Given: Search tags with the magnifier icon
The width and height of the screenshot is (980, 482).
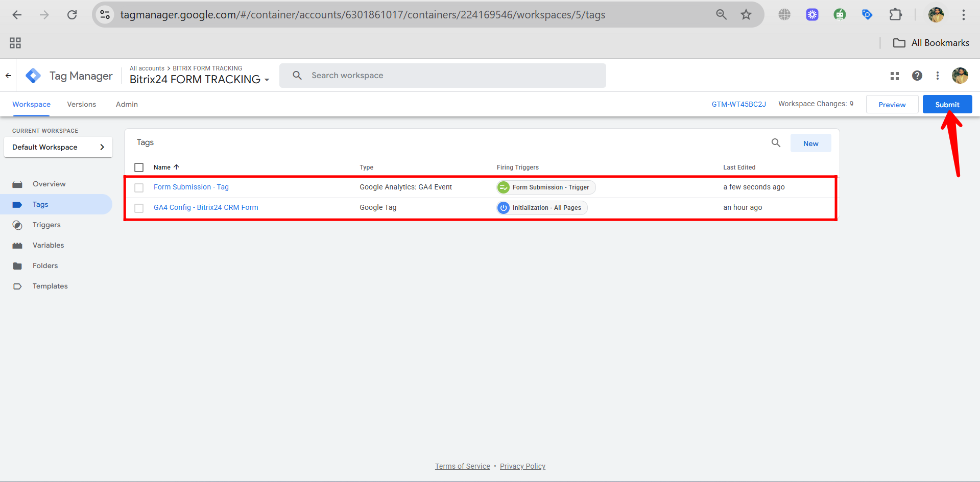Looking at the screenshot, I should 776,143.
